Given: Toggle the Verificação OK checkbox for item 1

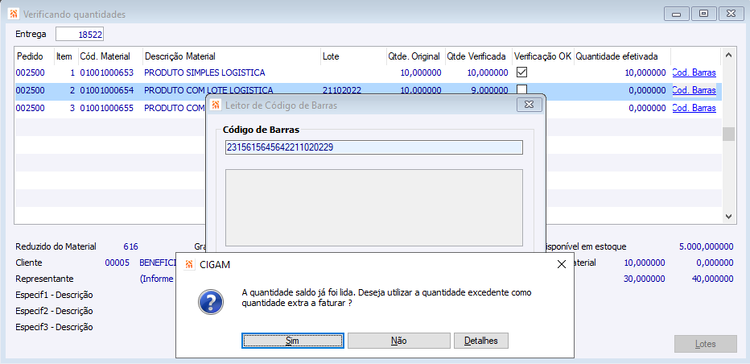Looking at the screenshot, I should pos(522,72).
